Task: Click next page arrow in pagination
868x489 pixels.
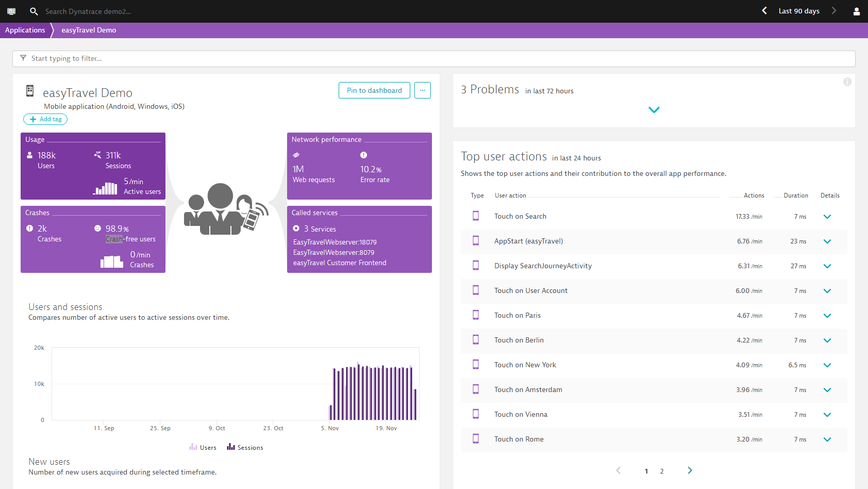Action: pos(690,470)
